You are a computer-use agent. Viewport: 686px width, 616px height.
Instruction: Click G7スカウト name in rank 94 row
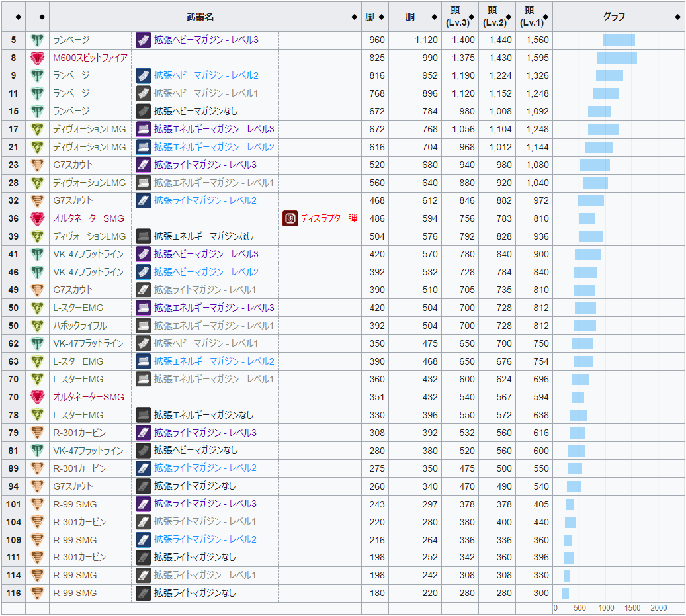point(73,486)
